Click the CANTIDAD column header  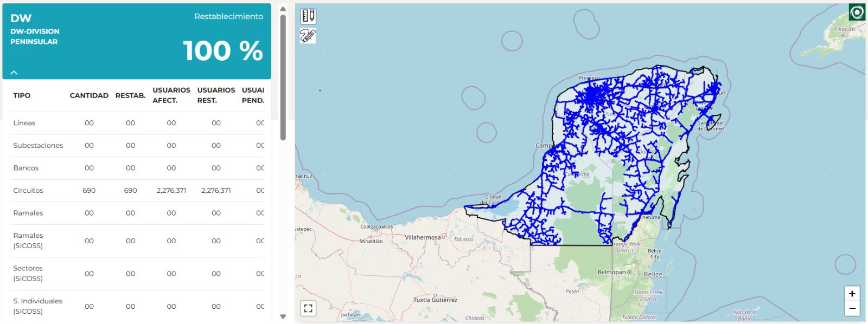point(89,95)
